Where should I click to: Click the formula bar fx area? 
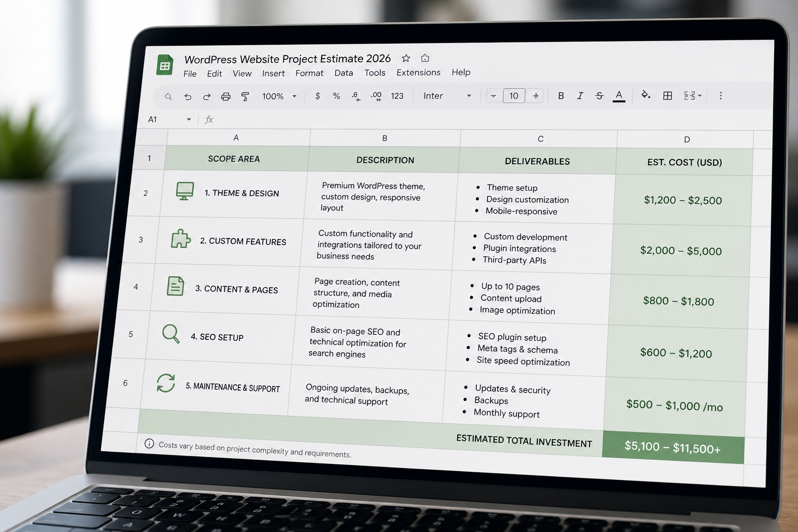pos(209,120)
